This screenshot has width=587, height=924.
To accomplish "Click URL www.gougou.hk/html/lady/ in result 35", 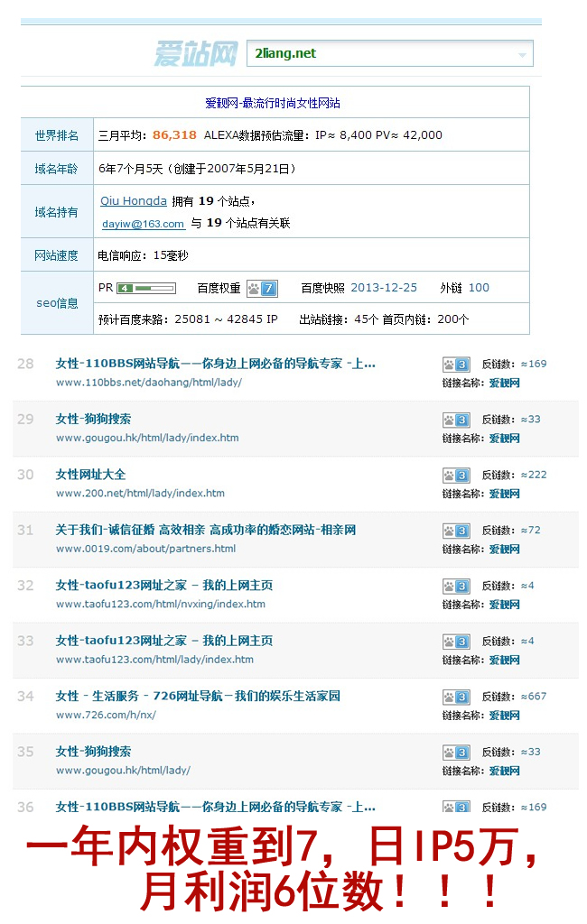I will (x=124, y=771).
